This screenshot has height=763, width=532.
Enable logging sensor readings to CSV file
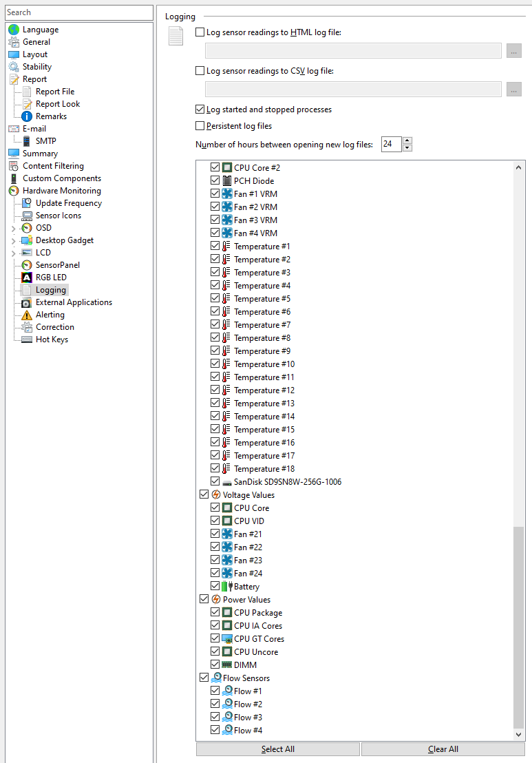[200, 71]
